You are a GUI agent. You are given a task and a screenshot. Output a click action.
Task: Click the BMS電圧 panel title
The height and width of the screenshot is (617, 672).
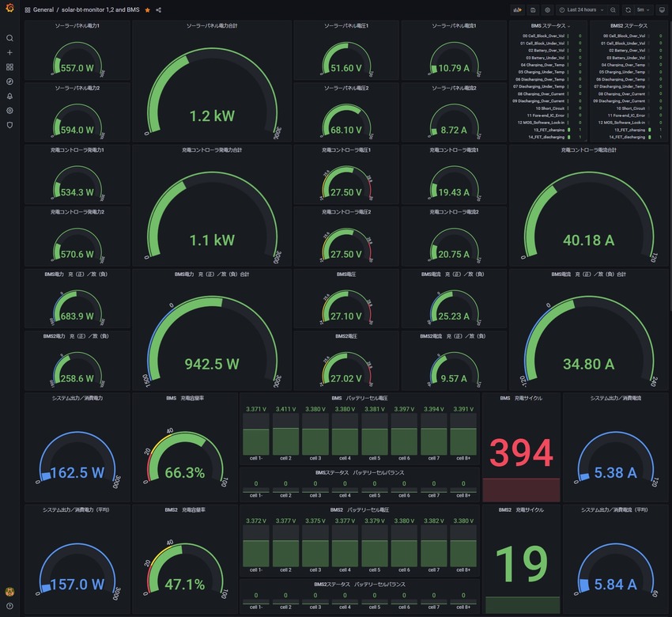coord(345,274)
